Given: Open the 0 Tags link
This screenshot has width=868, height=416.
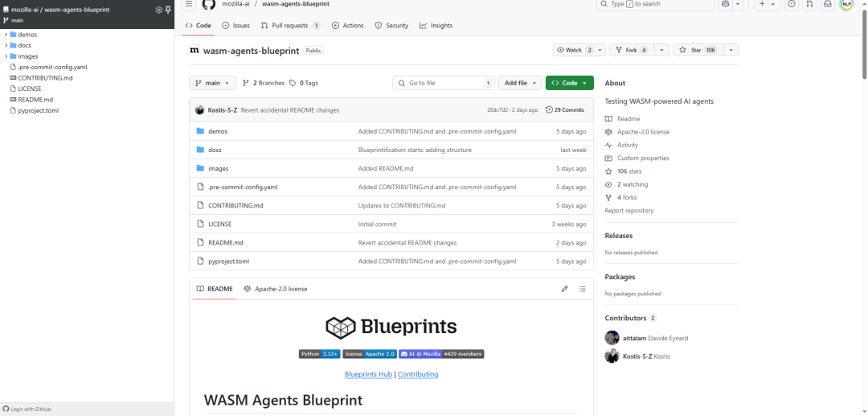Looking at the screenshot, I should point(304,83).
